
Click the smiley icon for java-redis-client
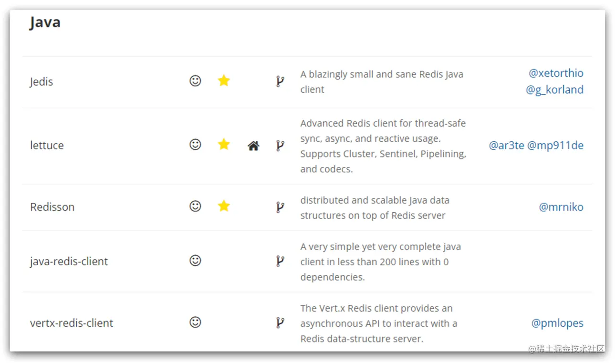(195, 260)
